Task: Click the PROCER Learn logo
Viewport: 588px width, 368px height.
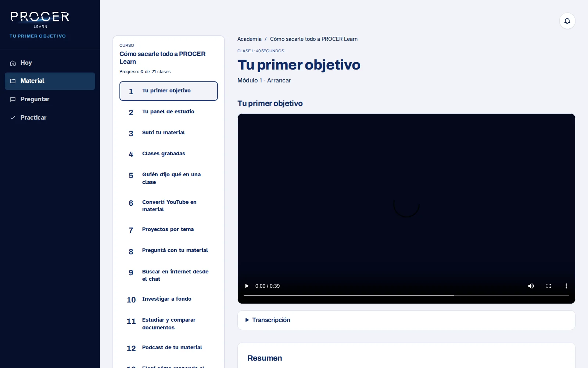Action: (x=40, y=20)
